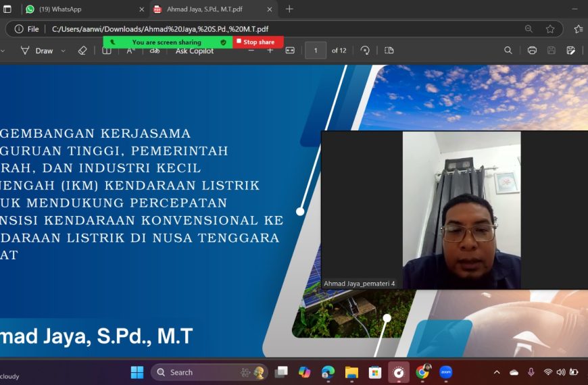The image size is (588, 385).
Task: Open a new browser tab
Action: (289, 9)
